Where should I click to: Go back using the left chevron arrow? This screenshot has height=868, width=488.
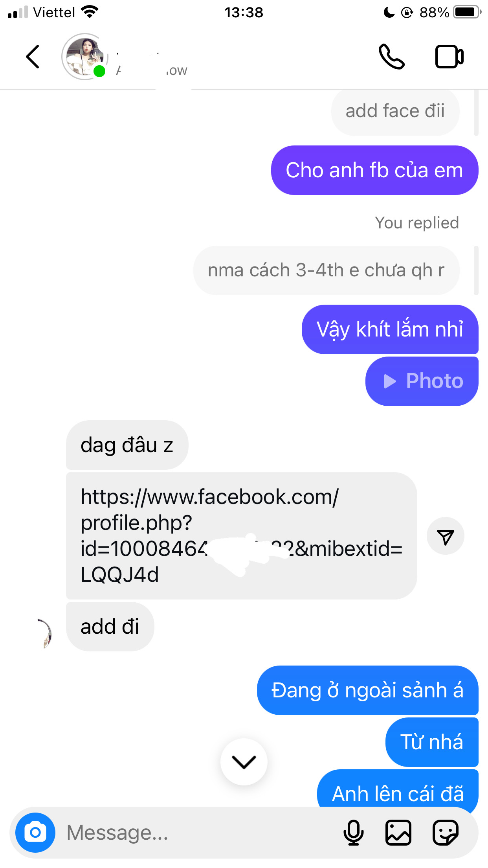[33, 57]
